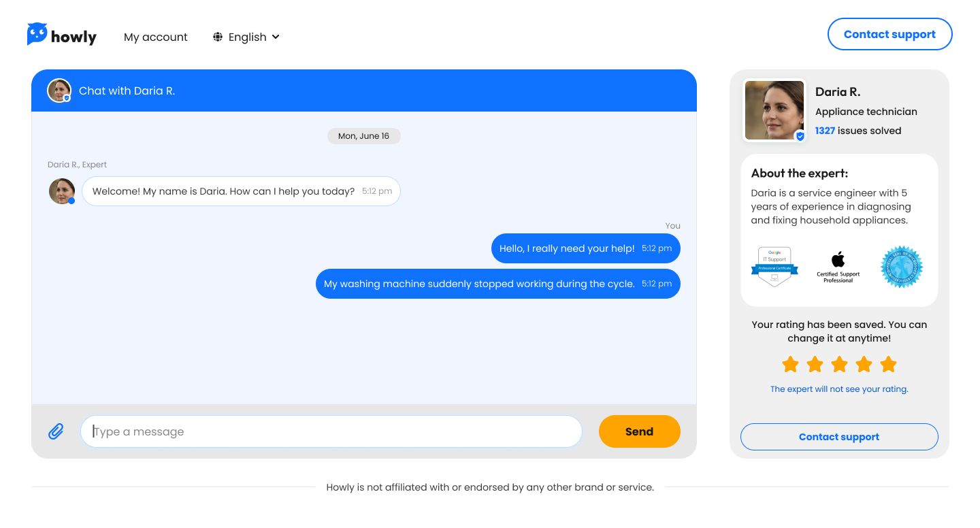Click Daria's avatar in the chat header

(59, 90)
